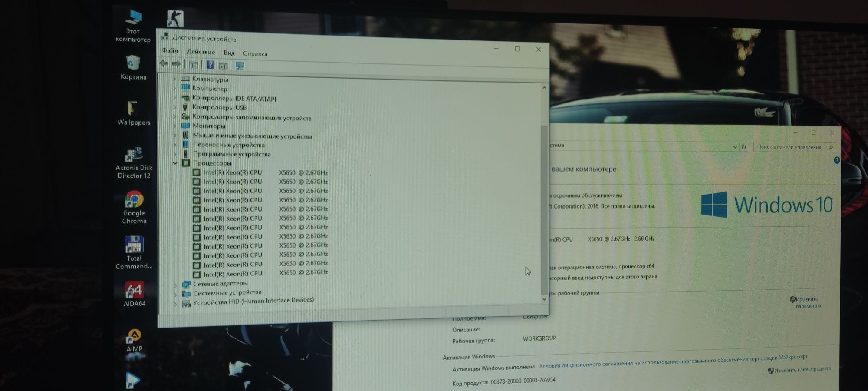Click refresh button in System window address bar
Screen dimensions: 868x391
tap(744, 147)
